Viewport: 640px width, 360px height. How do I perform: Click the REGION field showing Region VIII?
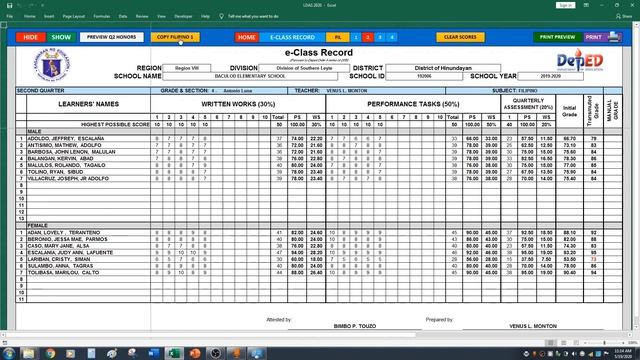187,68
